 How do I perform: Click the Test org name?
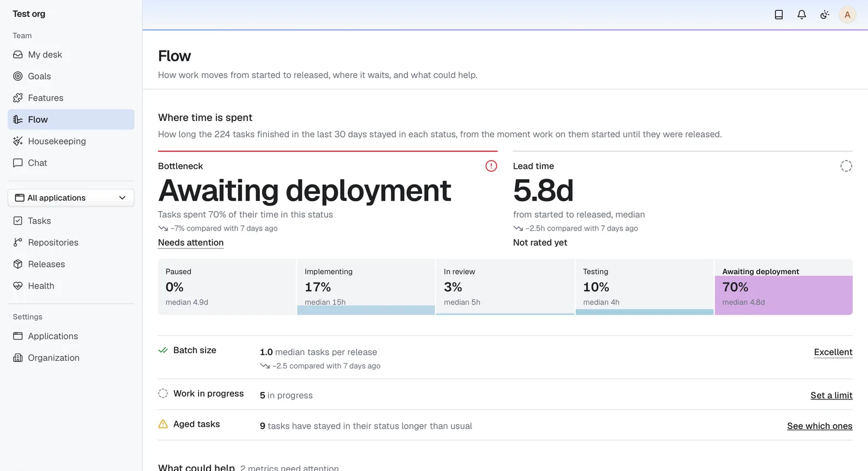[x=29, y=14]
